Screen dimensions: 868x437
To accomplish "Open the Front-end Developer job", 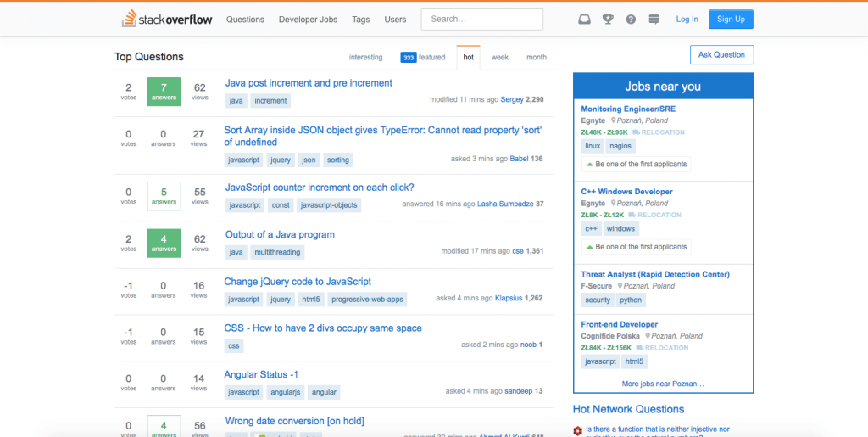I will (x=620, y=324).
